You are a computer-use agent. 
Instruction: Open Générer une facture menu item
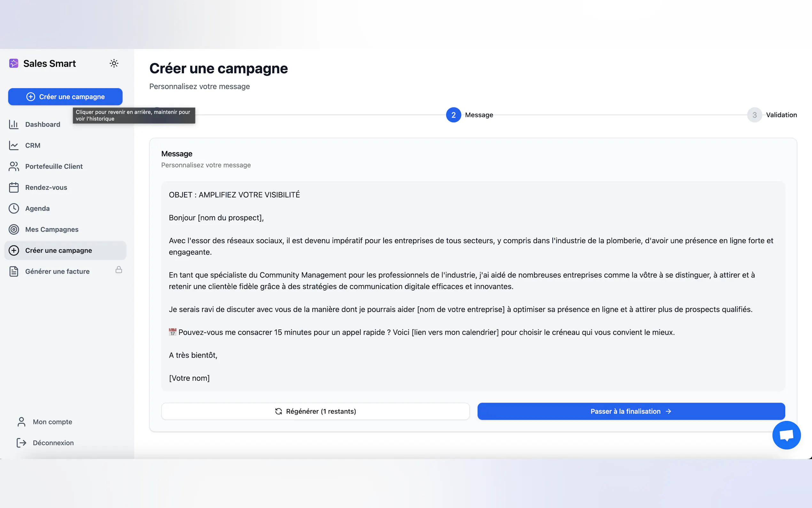click(x=58, y=272)
